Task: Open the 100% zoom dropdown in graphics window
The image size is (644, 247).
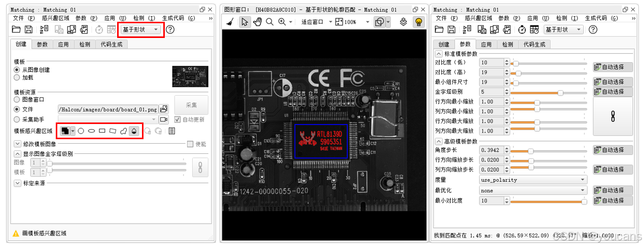Action: click(x=353, y=22)
